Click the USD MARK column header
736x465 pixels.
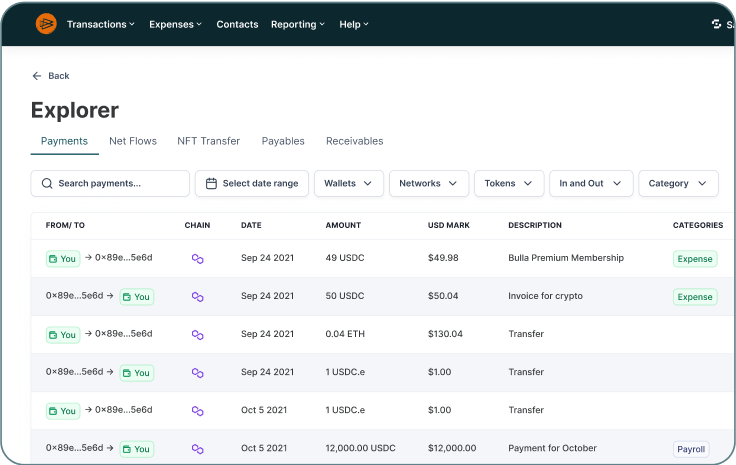[449, 225]
